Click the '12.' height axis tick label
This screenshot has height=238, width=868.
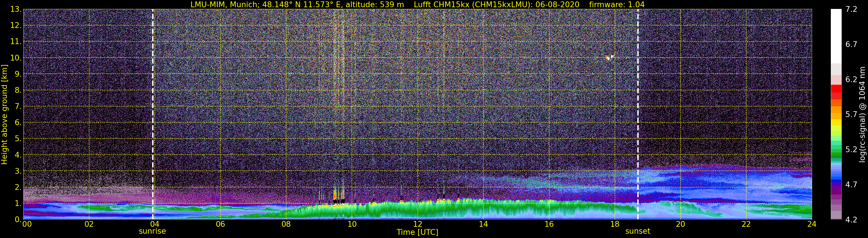pyautogui.click(x=16, y=25)
